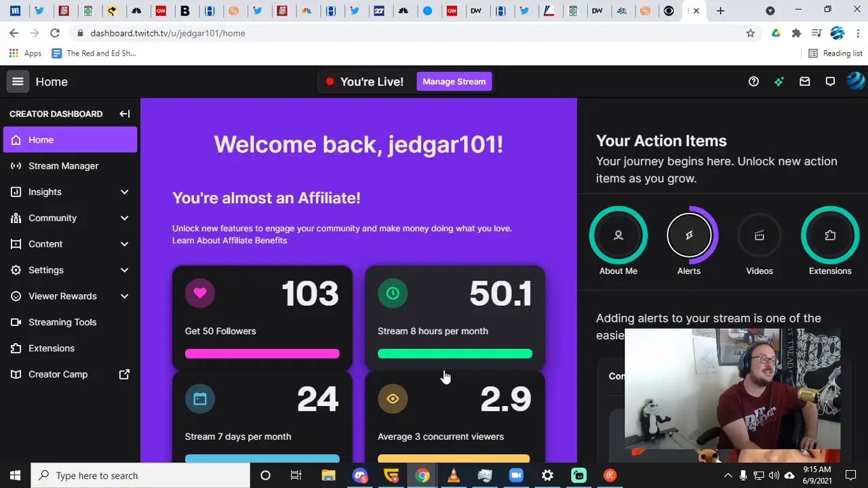Open the hamburger navigation menu
The width and height of the screenshot is (868, 488).
[18, 81]
